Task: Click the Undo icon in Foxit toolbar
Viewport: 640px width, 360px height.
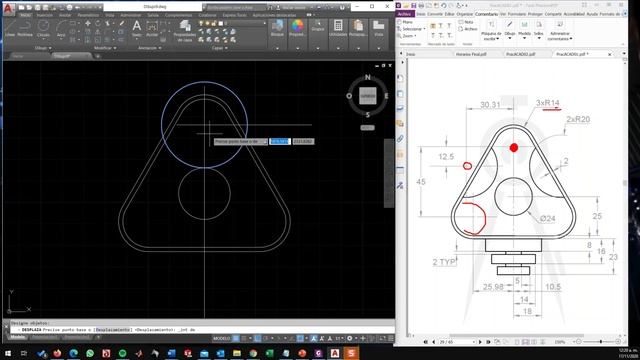Action: (444, 5)
